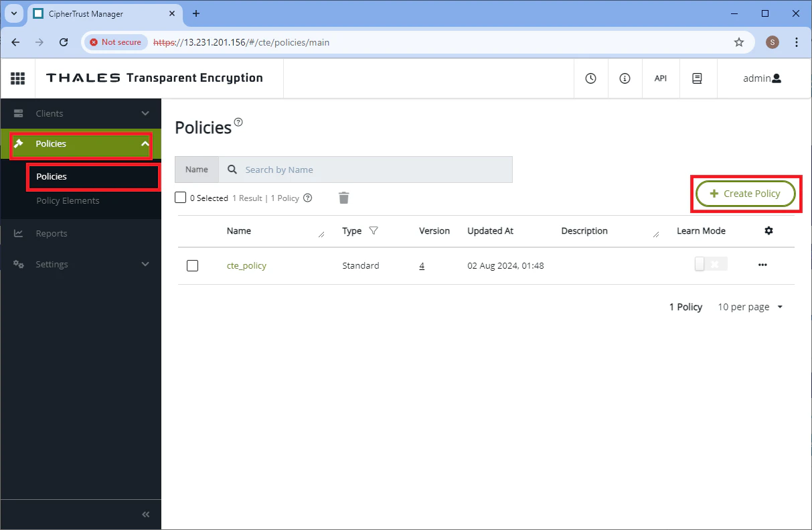Open a new browser tab
Screen dimensions: 812x530
click(196, 13)
